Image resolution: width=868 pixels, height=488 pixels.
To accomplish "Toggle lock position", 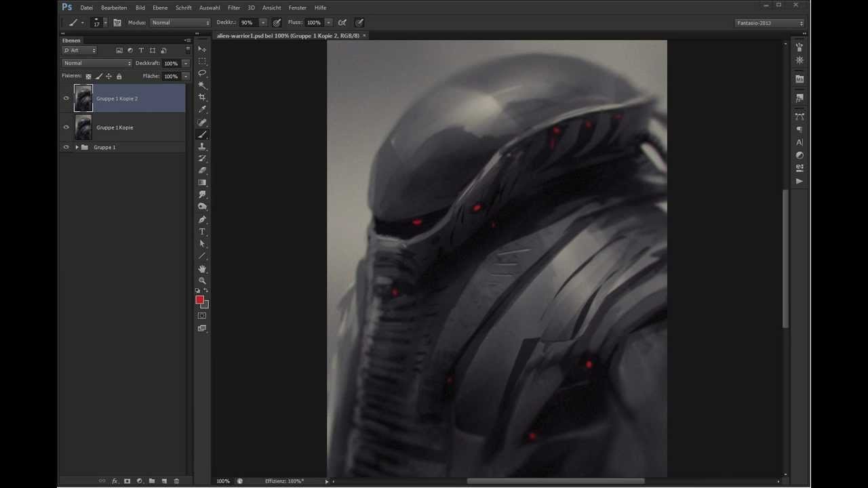I will (108, 77).
